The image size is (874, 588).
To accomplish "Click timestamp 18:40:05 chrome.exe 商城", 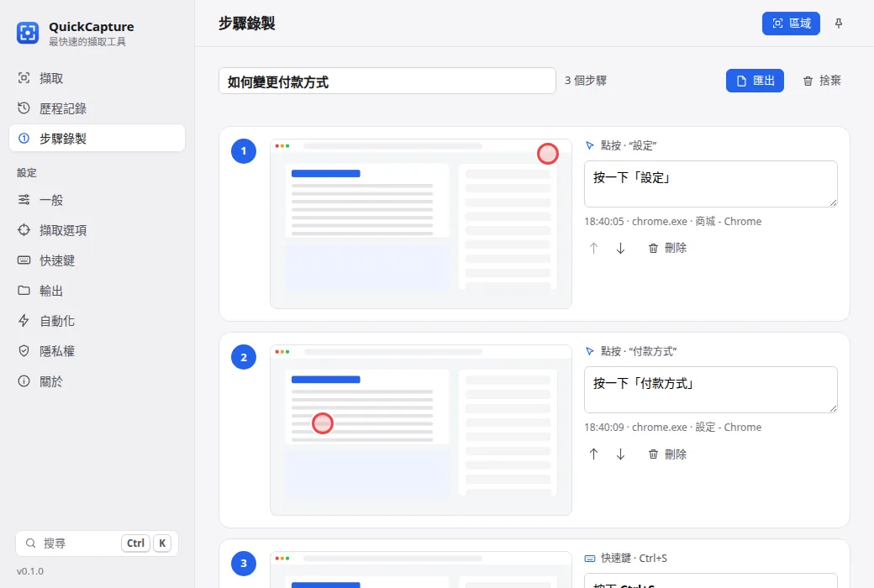I will [673, 221].
